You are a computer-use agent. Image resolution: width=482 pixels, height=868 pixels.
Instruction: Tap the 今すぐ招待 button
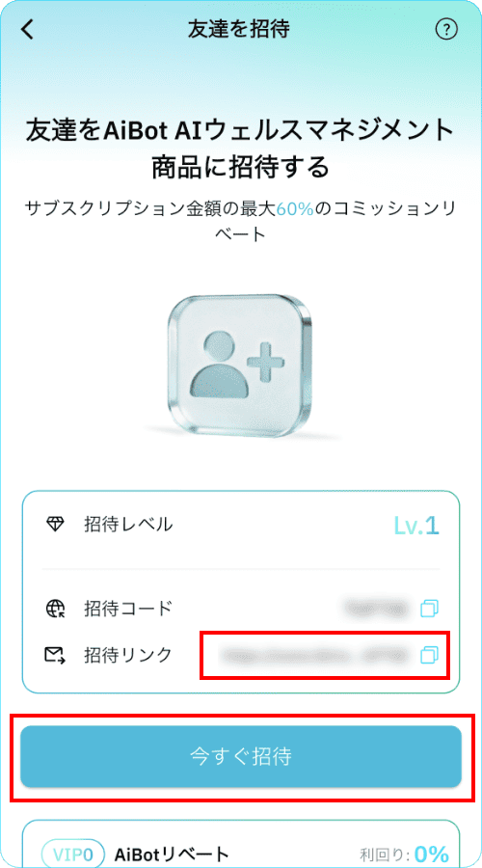(241, 756)
